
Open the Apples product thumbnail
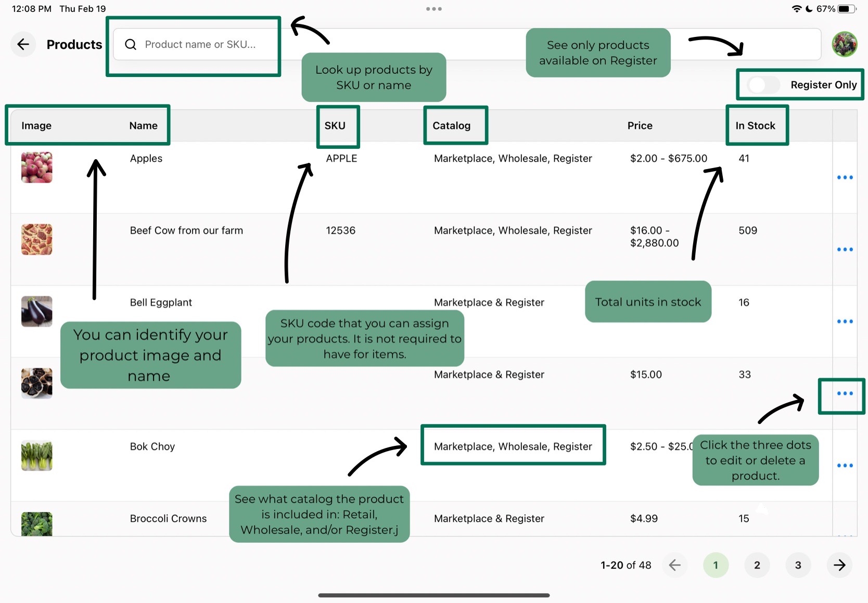click(x=36, y=168)
